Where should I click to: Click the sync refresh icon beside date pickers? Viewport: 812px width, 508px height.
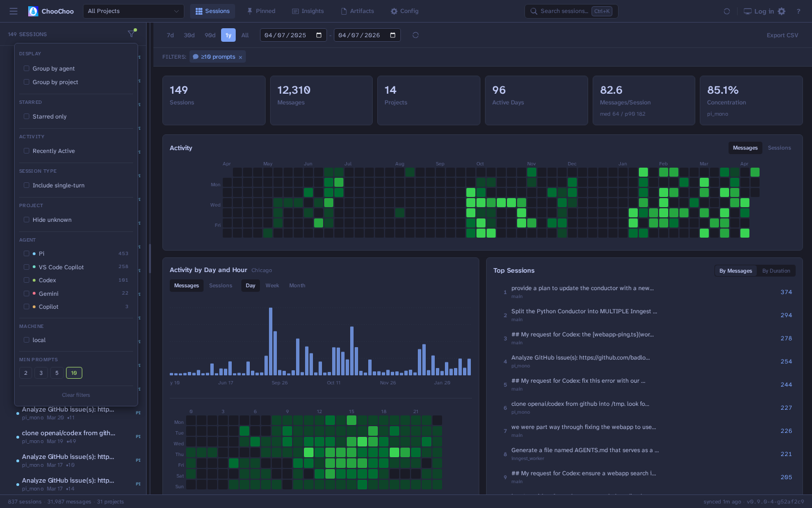416,35
